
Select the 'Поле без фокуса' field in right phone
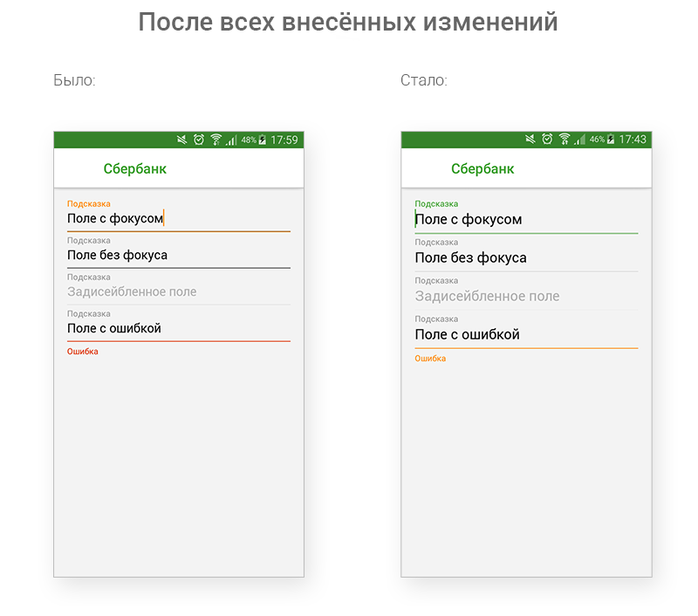(x=526, y=257)
